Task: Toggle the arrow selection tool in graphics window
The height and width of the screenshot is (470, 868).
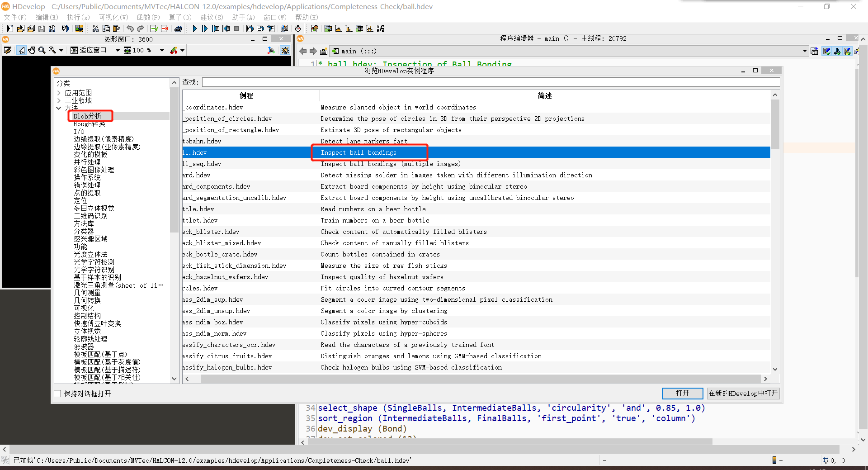Action: [x=21, y=50]
